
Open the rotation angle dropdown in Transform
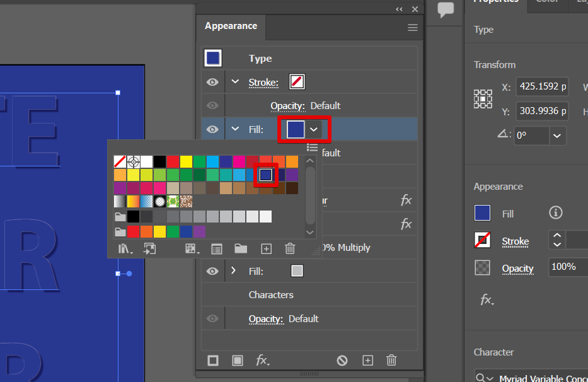pos(557,136)
